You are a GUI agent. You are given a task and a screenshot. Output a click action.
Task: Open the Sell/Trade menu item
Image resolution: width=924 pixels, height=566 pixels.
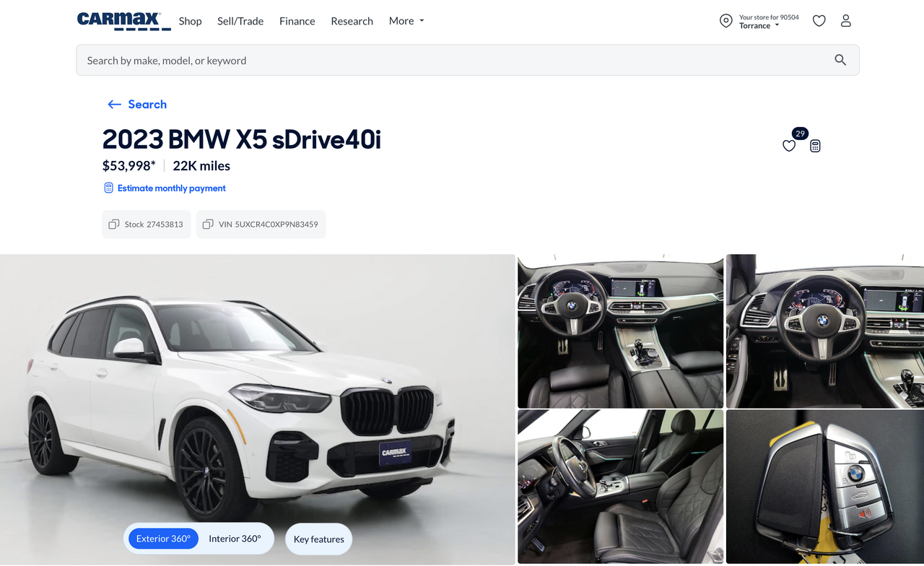coord(240,21)
